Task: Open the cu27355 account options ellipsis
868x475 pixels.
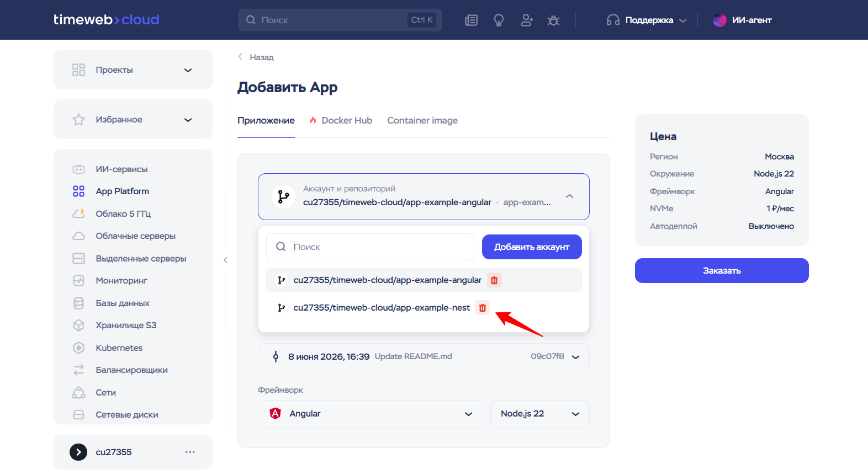Action: (x=190, y=452)
